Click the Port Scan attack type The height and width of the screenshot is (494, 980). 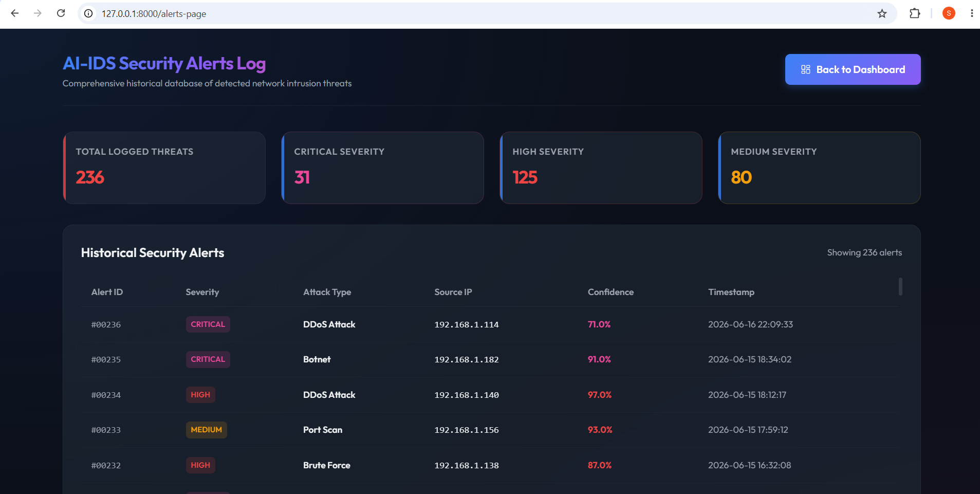click(322, 430)
